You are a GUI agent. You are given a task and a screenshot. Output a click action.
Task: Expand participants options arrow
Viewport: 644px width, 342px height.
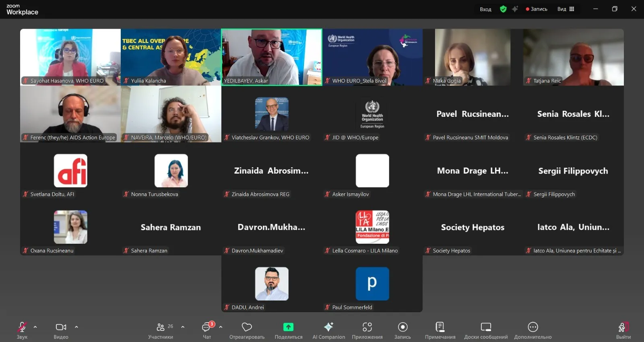tap(183, 327)
